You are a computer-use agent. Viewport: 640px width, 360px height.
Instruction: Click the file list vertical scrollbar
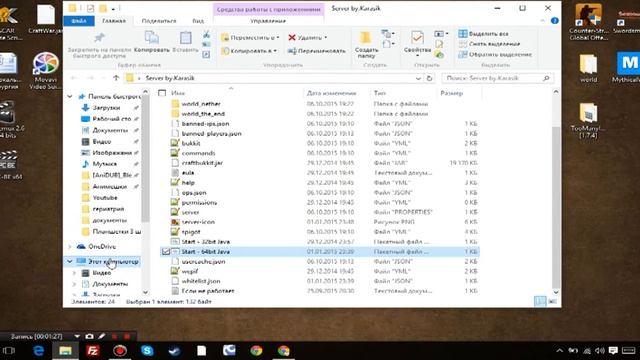pyautogui.click(x=556, y=207)
